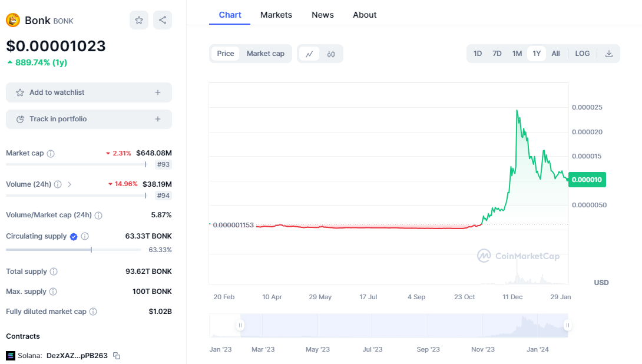Click the chart price peak in December
Viewport: 642px width, 364px height.
(x=517, y=110)
